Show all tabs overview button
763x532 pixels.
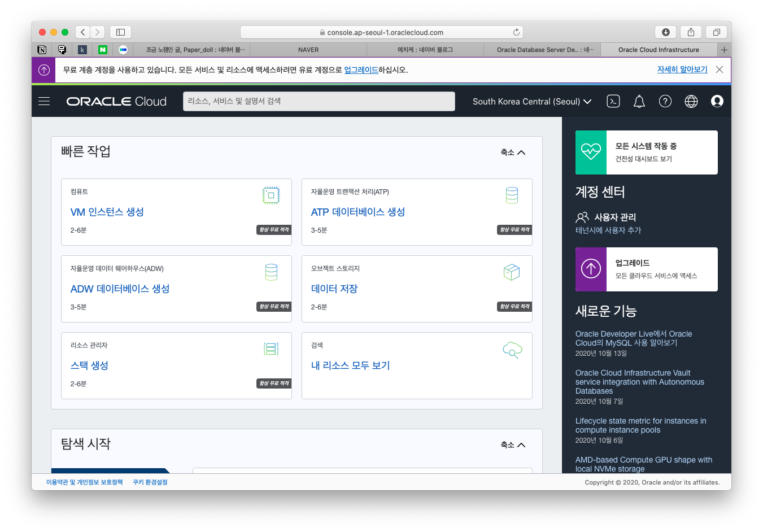(x=716, y=32)
